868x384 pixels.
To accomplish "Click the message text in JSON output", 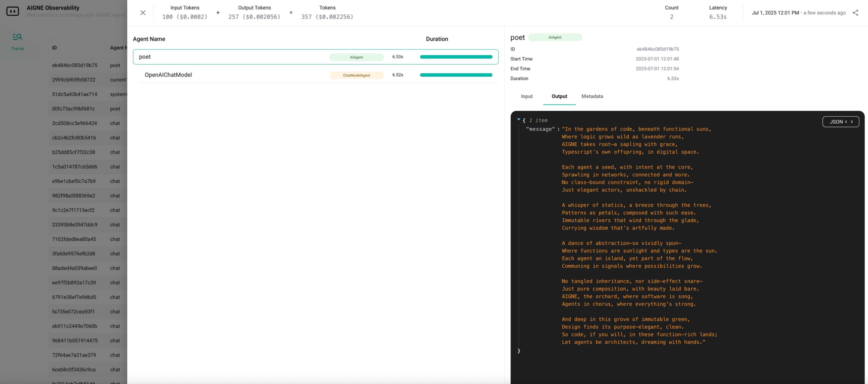I will (x=637, y=236).
